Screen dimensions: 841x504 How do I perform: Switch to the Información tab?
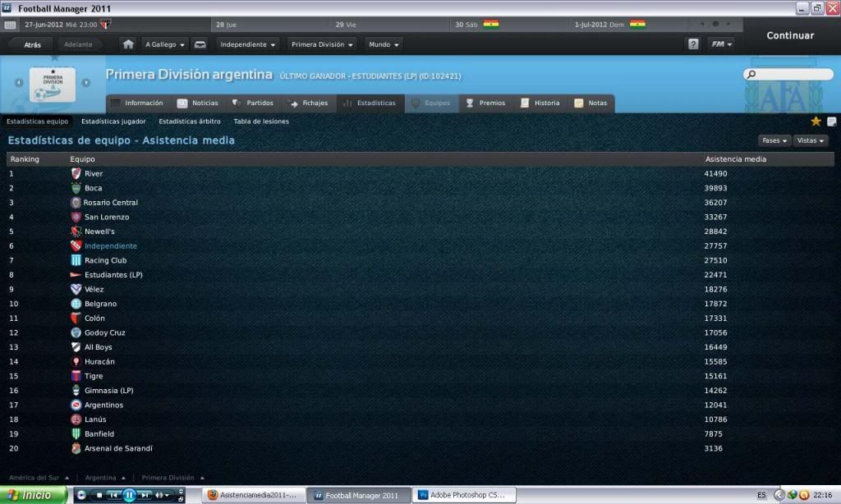137,103
